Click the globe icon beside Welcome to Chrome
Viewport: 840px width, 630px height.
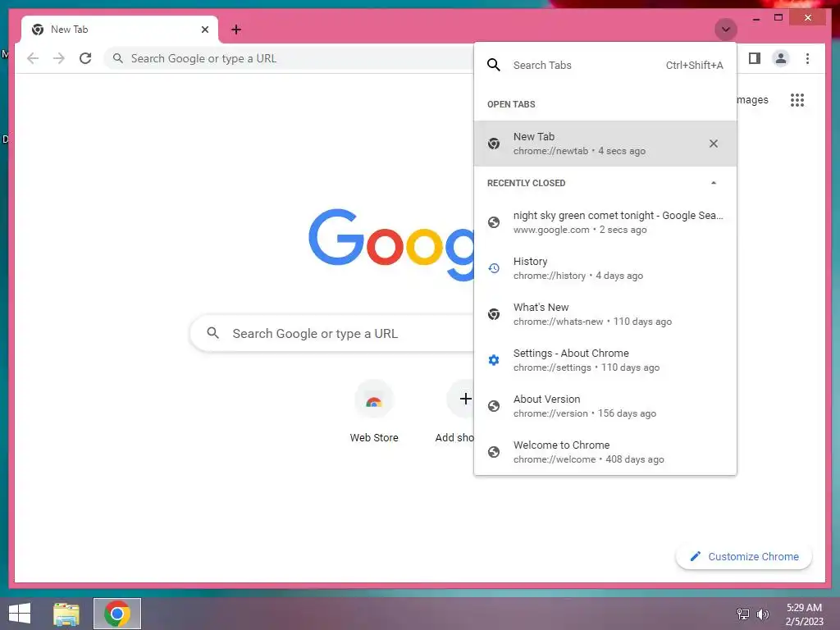point(493,452)
